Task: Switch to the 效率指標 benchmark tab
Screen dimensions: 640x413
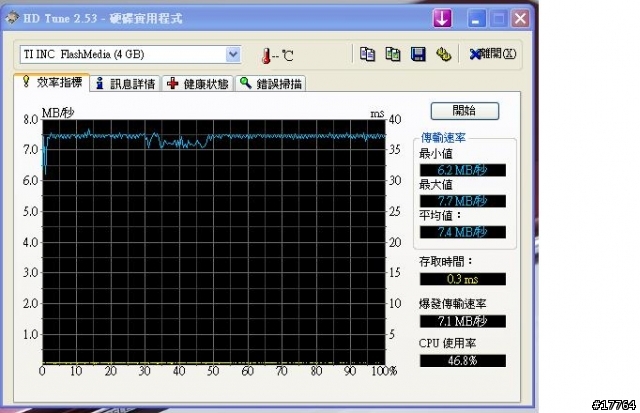Action: click(52, 82)
